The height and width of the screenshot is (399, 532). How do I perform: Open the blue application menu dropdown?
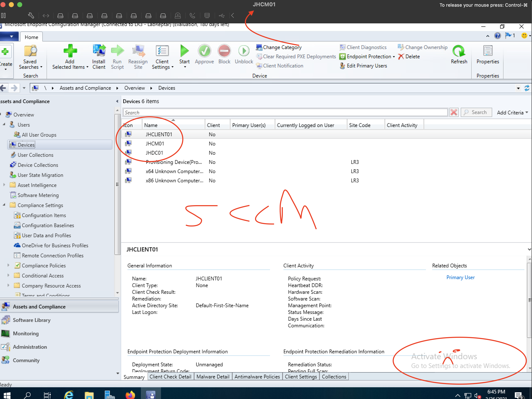pos(9,36)
